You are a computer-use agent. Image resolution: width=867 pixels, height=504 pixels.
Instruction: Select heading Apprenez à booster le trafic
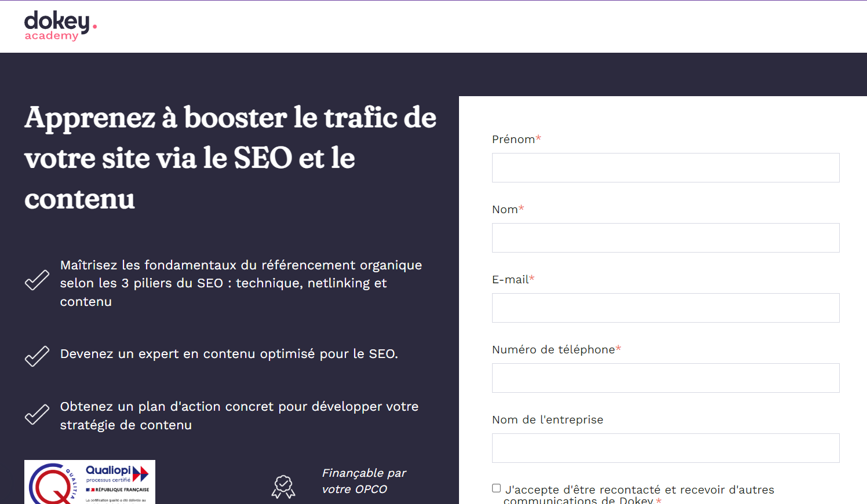point(231,158)
